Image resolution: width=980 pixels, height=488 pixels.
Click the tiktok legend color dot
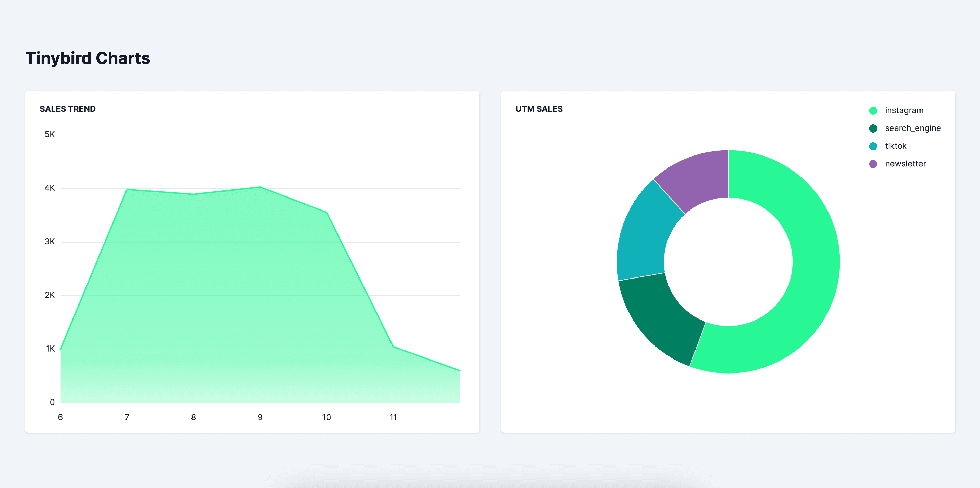873,146
